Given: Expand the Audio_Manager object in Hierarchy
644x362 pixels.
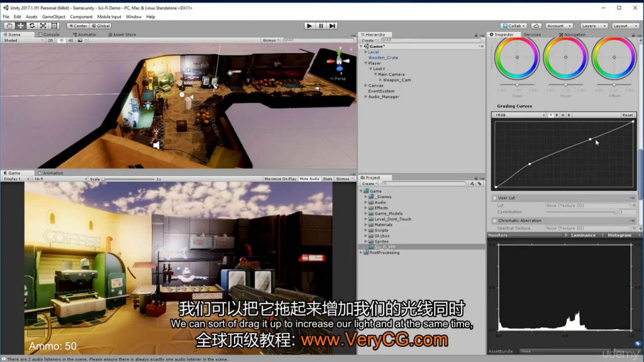Looking at the screenshot, I should [365, 97].
